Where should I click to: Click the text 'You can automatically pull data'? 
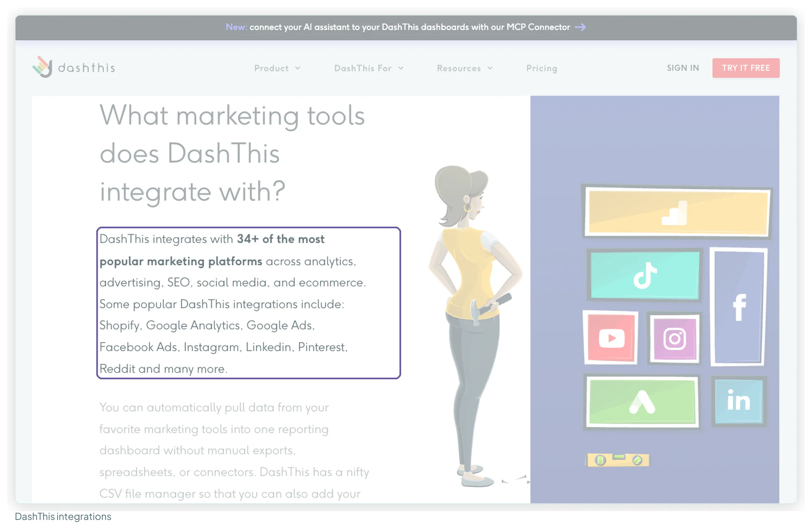pyautogui.click(x=187, y=407)
